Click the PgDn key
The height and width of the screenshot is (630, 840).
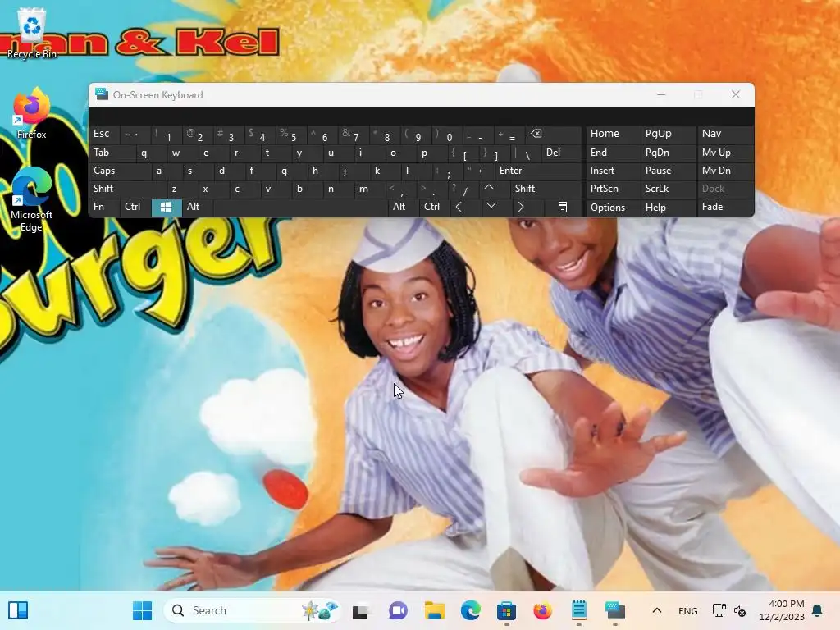coord(668,153)
